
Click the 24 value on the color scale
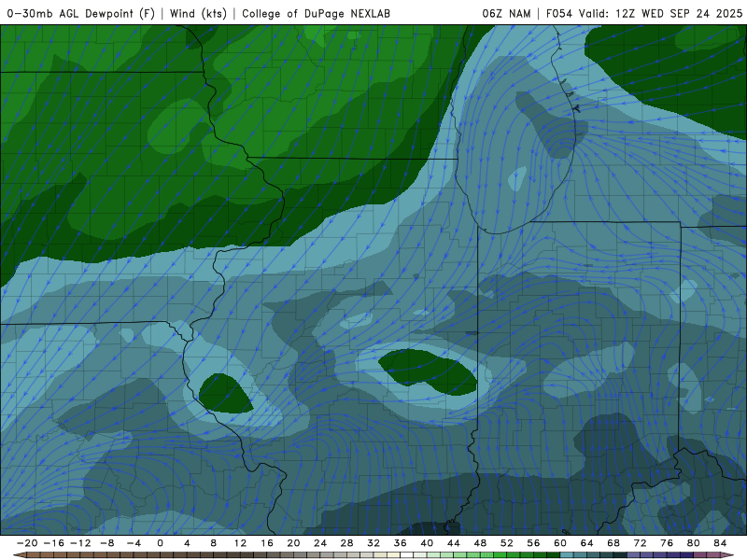[320, 543]
